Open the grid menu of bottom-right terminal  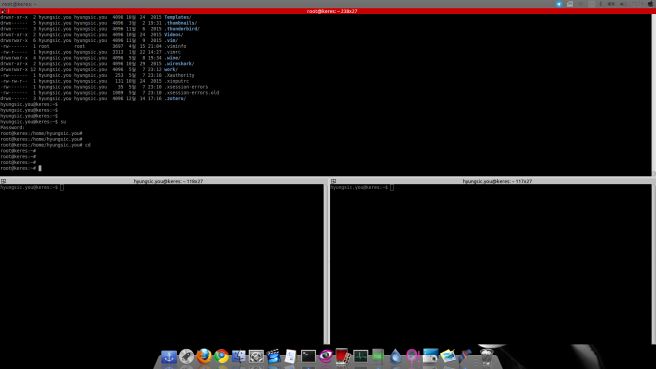(333, 181)
